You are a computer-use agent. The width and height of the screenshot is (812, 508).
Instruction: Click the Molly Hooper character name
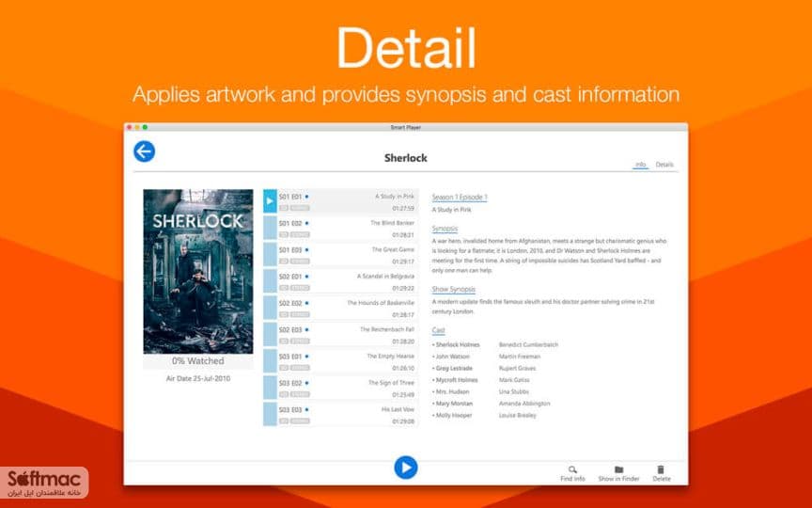(454, 415)
